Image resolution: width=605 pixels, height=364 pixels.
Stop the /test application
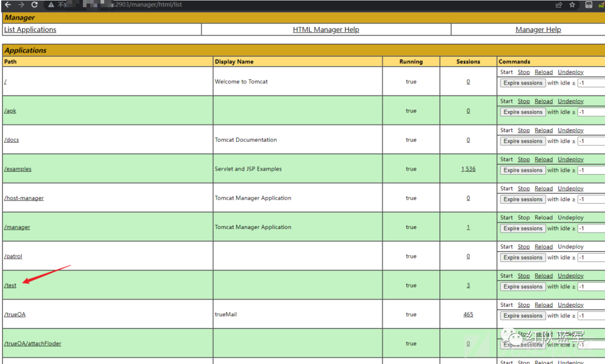pos(524,276)
